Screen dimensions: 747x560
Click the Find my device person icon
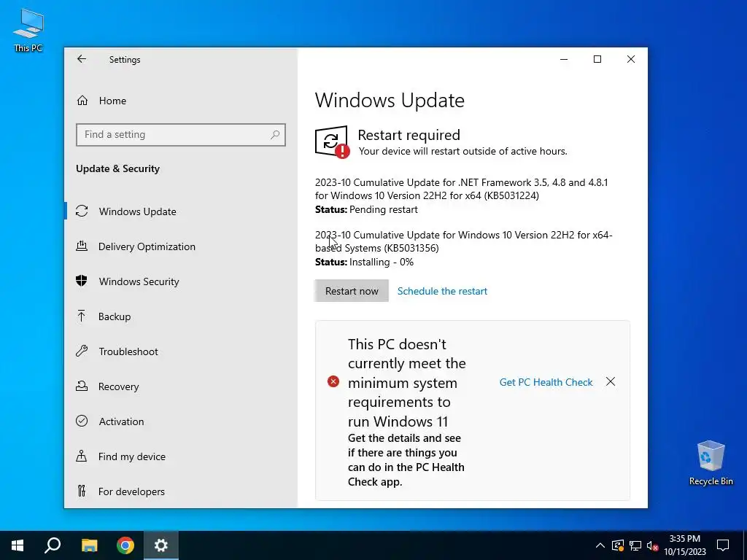[82, 456]
